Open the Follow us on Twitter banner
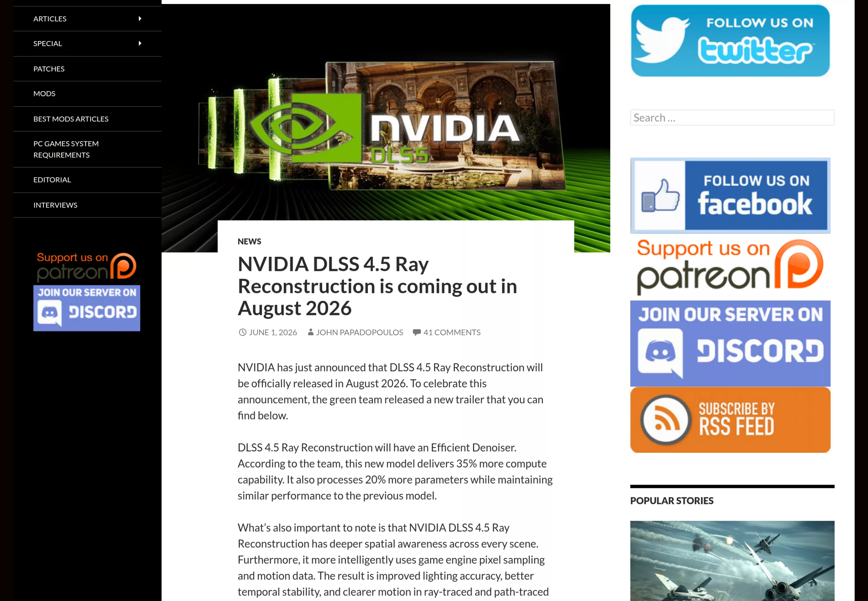This screenshot has width=868, height=601. (730, 41)
